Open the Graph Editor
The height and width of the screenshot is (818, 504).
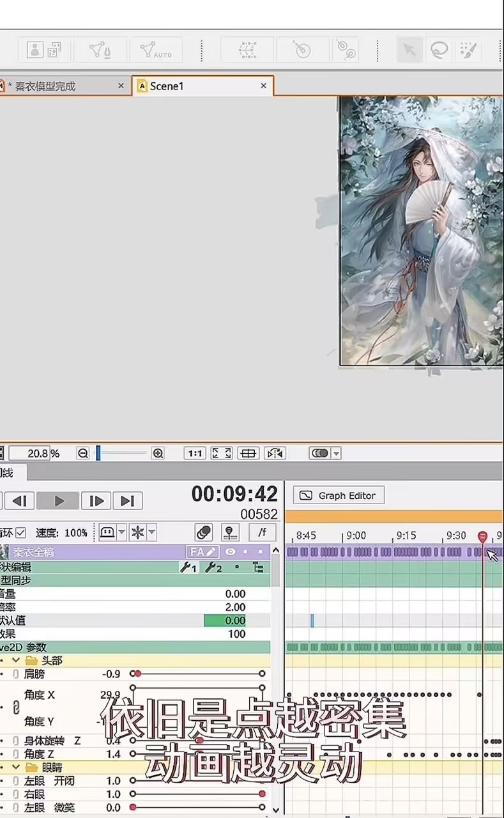click(x=339, y=495)
